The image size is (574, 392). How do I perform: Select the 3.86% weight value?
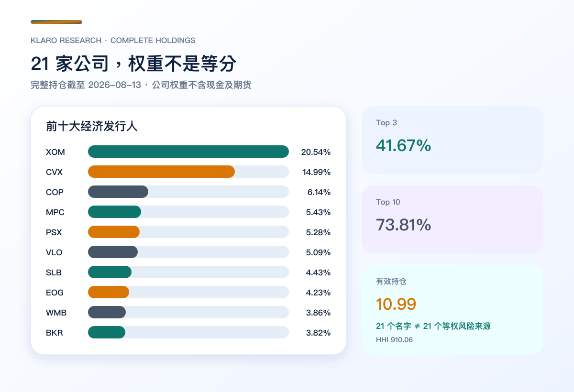coord(319,313)
